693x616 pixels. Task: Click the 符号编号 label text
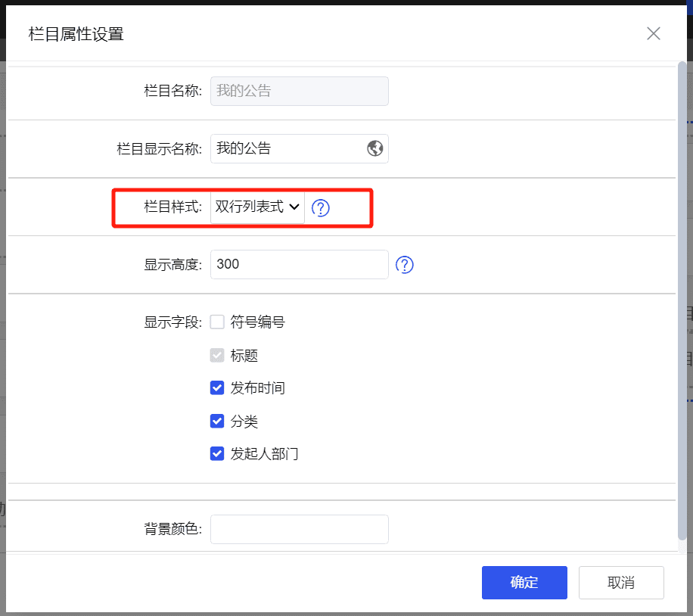[x=258, y=322]
